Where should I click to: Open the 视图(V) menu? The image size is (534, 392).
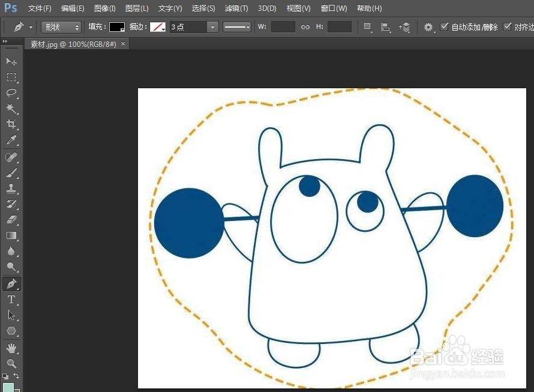tap(298, 8)
